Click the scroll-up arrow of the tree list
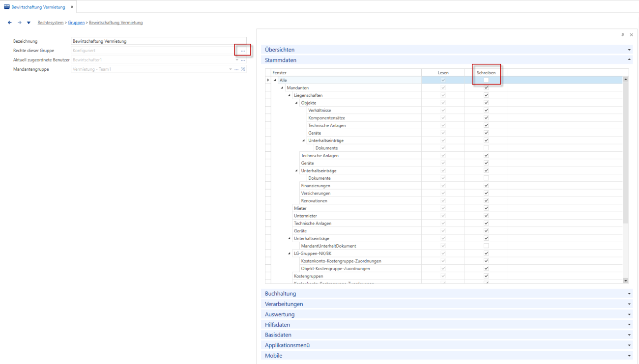Viewport: 639px width, 364px height. pos(626,79)
